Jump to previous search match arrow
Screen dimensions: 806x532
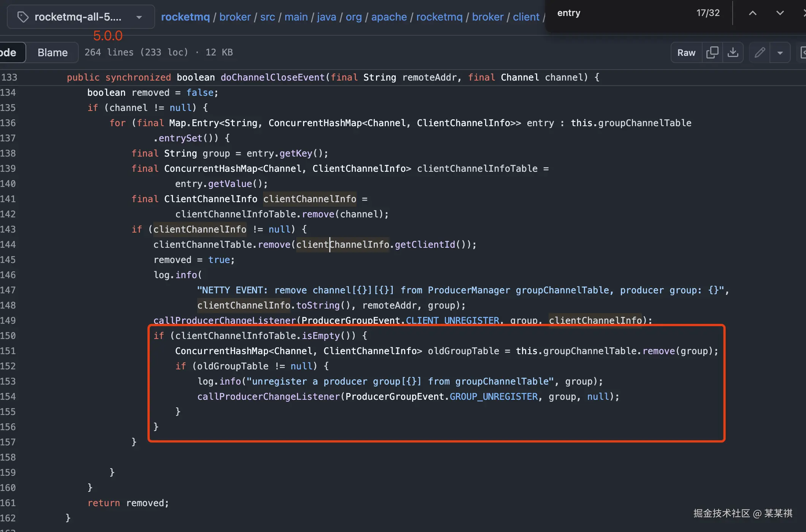[752, 13]
